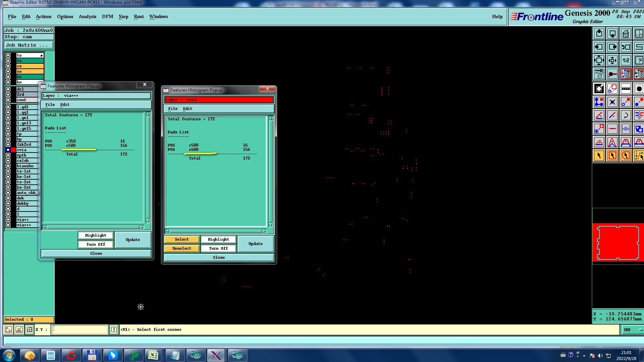
Task: Toggle checkbox for layer fzk2rd
Action: tap(8, 144)
